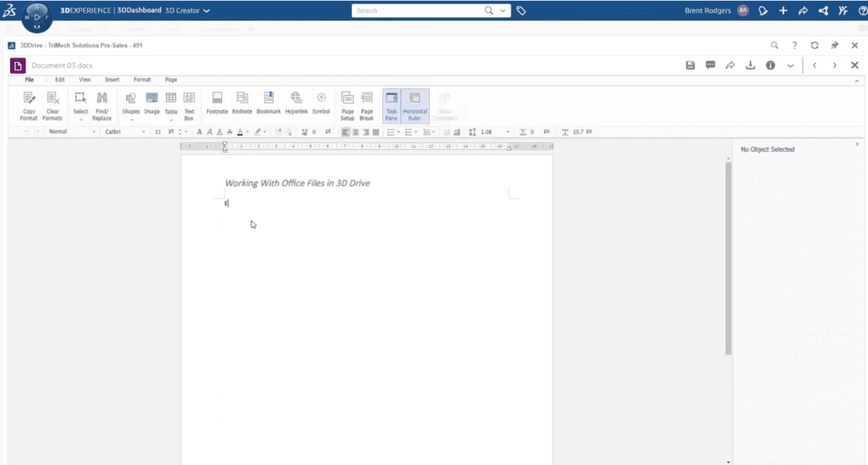
Task: Collapse the No Object Selected pane arrow
Action: tap(858, 144)
